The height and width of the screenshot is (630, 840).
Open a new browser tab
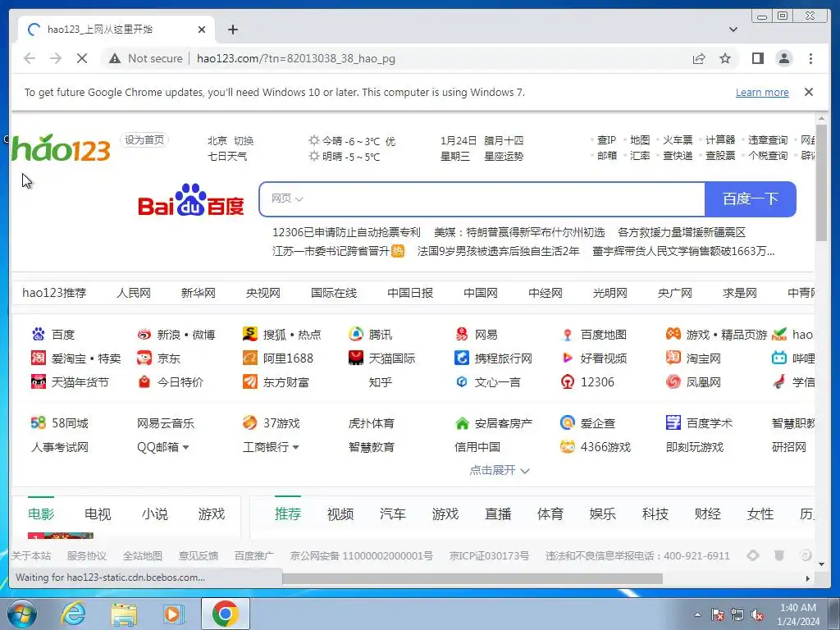[232, 30]
